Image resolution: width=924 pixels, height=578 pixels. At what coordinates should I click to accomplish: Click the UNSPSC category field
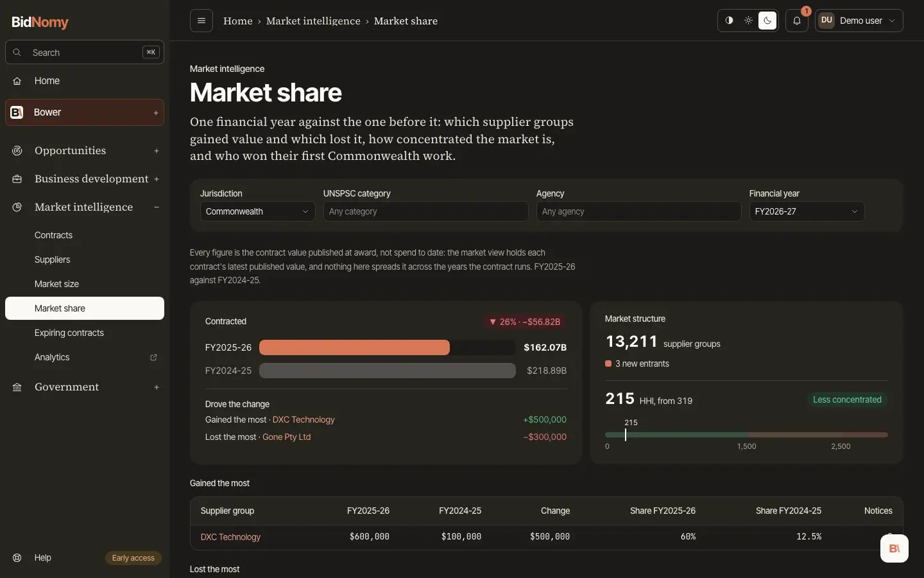[x=426, y=211]
